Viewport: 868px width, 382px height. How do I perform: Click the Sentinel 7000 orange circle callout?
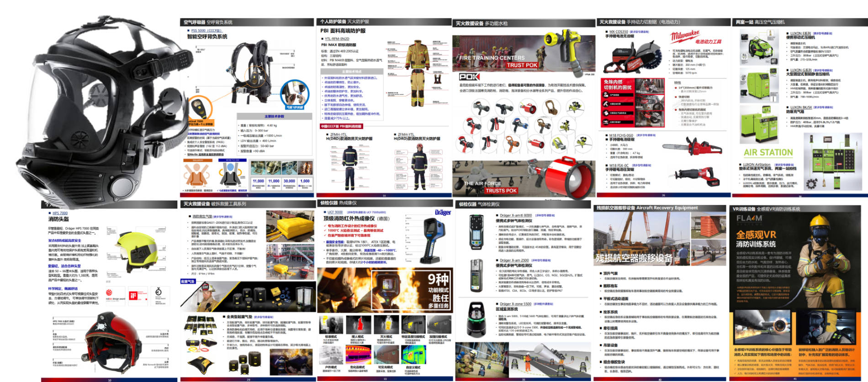tap(200, 109)
